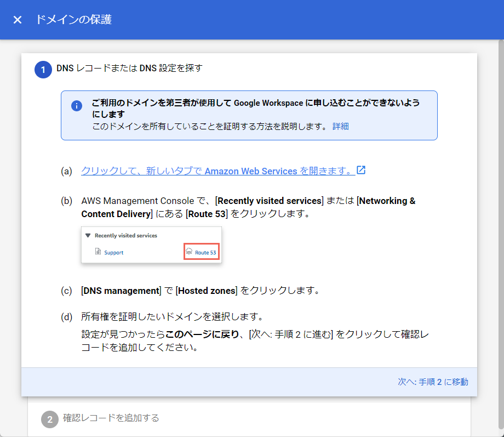Viewport: 504px width, 437px height.
Task: Click the external-link icon after the AWS link
Action: [361, 170]
